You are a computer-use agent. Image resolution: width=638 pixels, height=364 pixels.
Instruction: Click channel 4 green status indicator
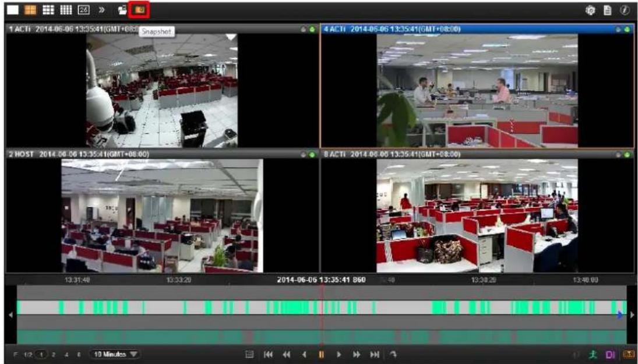(627, 29)
